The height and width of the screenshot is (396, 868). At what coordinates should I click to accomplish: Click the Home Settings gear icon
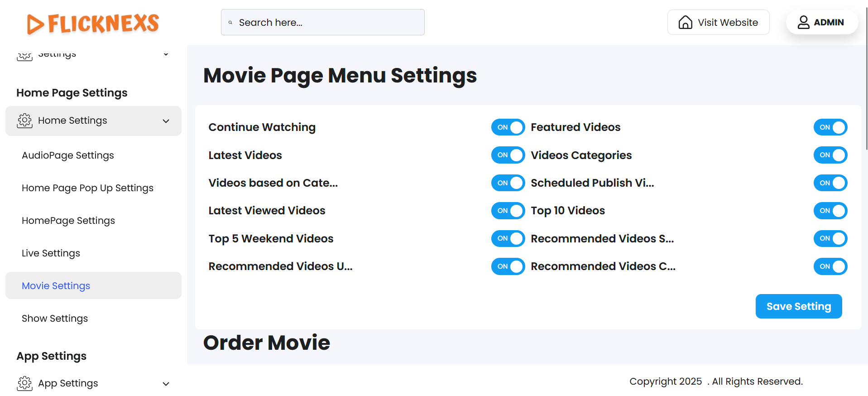[x=25, y=121]
